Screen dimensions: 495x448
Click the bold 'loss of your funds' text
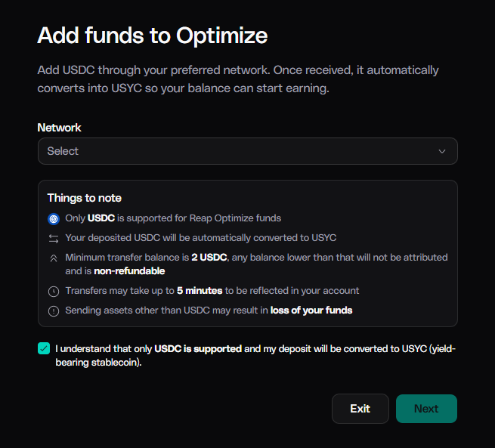(x=311, y=311)
